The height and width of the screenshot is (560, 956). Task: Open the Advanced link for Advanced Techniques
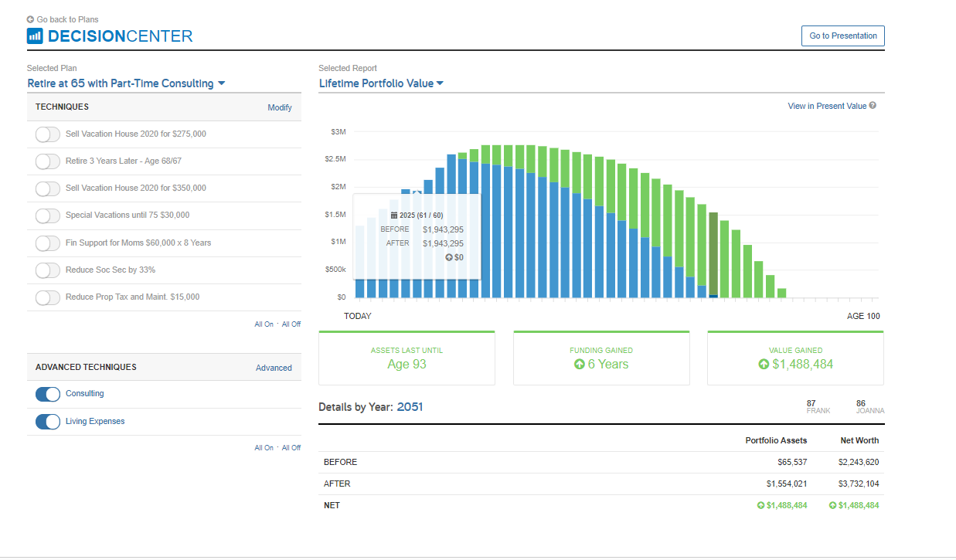pyautogui.click(x=274, y=368)
